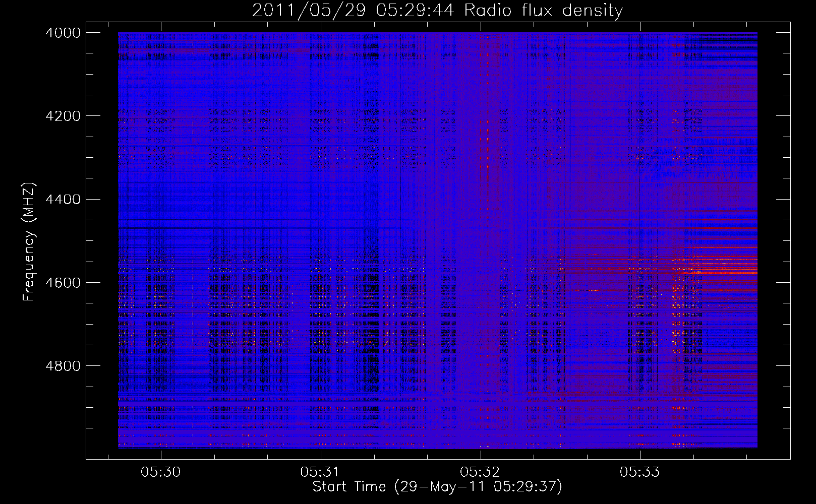
Task: Click frequency tick label 4000
Action: pos(63,33)
